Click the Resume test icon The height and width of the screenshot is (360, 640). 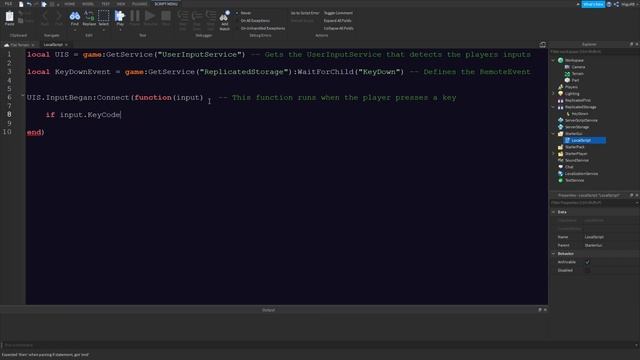pyautogui.click(x=150, y=16)
